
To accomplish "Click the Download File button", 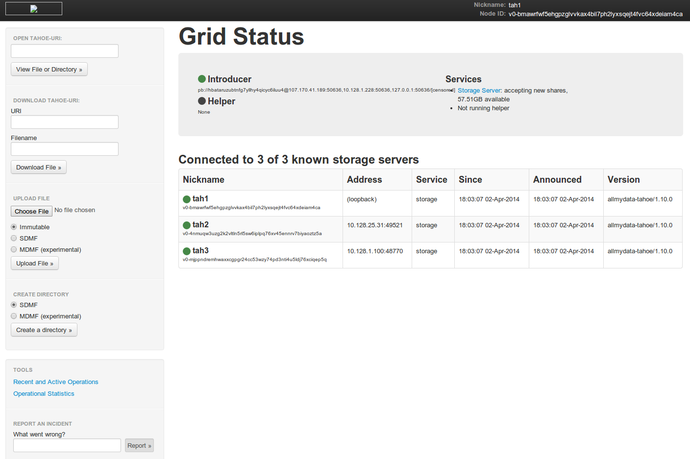I will (x=38, y=167).
